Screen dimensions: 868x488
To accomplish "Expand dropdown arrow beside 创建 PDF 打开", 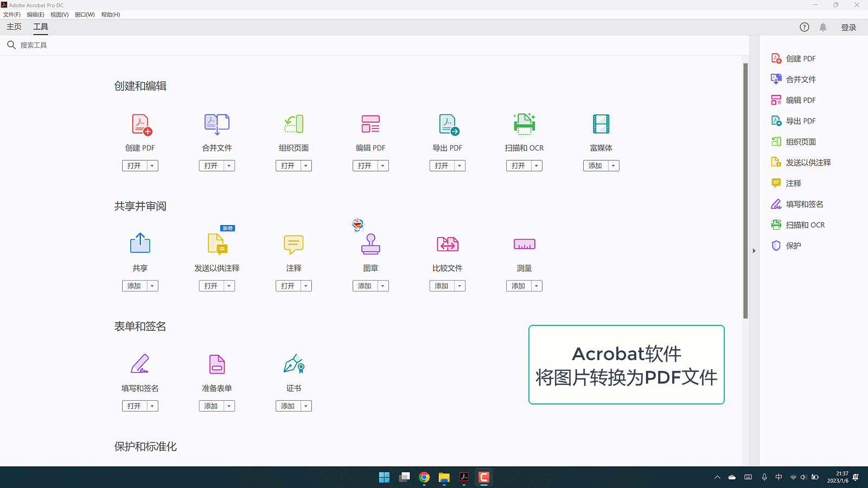I will point(152,166).
